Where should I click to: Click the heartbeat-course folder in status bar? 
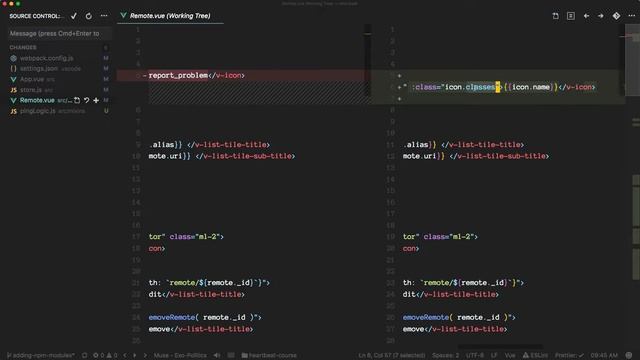[269, 356]
